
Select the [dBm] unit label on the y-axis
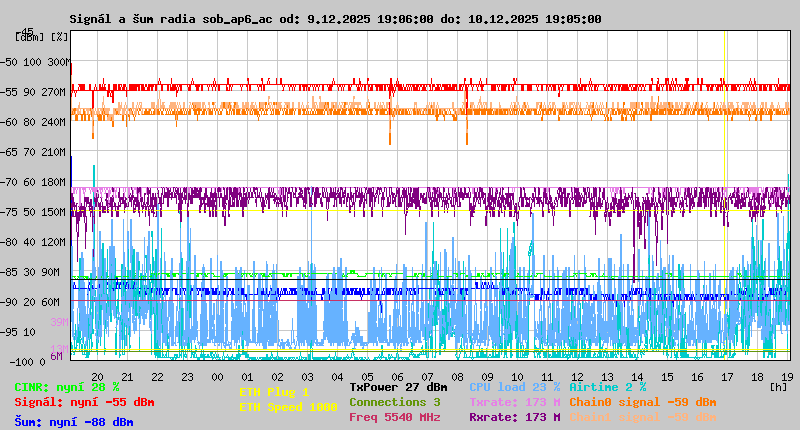29,37
